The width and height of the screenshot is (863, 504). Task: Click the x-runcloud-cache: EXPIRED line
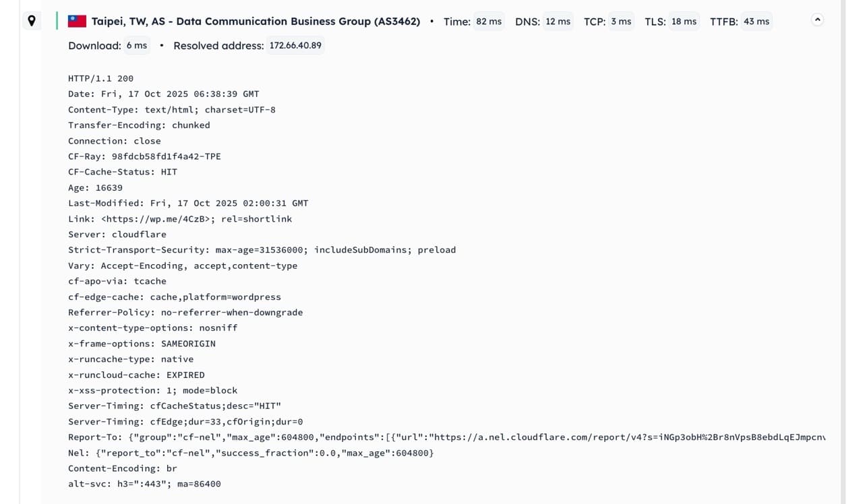point(136,375)
